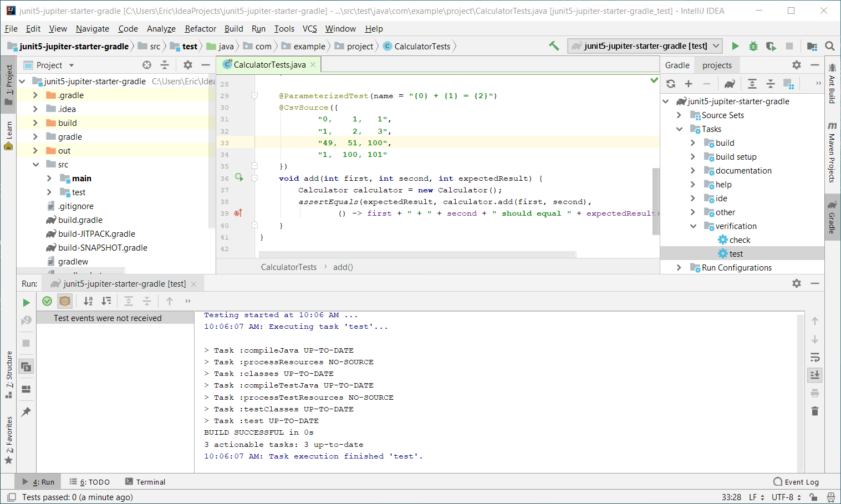Image resolution: width=841 pixels, height=504 pixels.
Task: Toggle show passed tests filter
Action: point(47,301)
